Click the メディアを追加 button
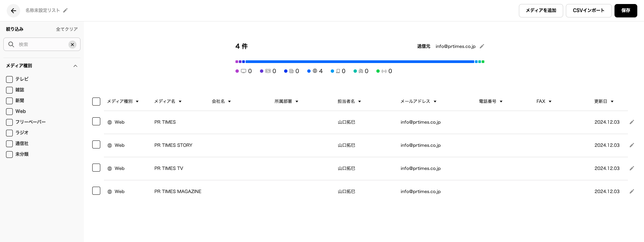The width and height of the screenshot is (644, 242). (x=541, y=11)
